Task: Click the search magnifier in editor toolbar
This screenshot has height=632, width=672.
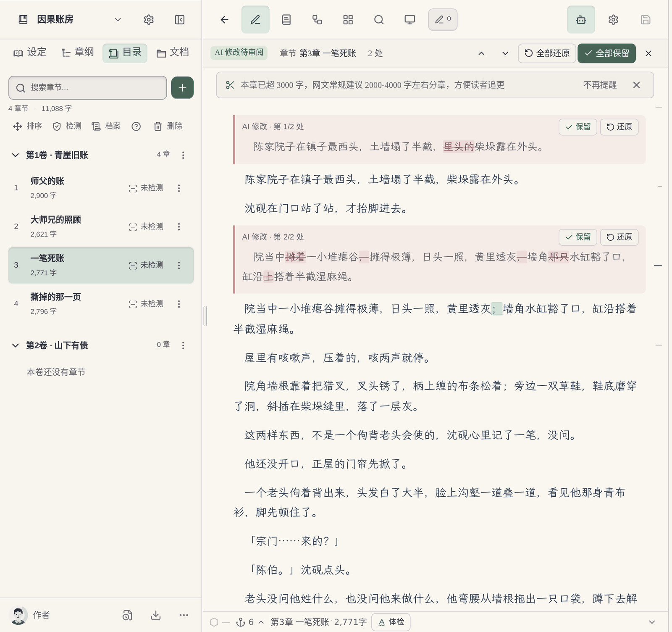Action: tap(379, 20)
